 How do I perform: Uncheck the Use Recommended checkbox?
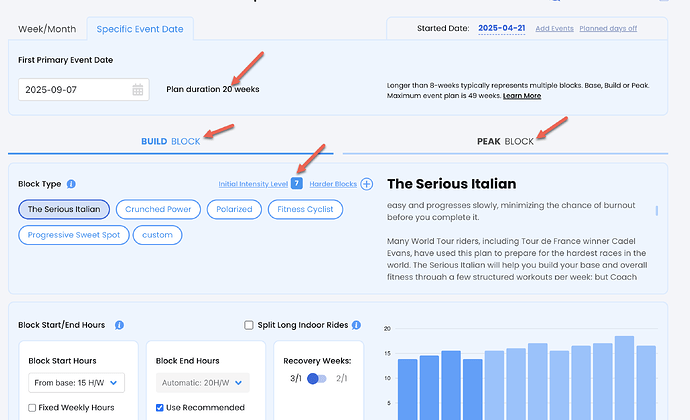(160, 408)
